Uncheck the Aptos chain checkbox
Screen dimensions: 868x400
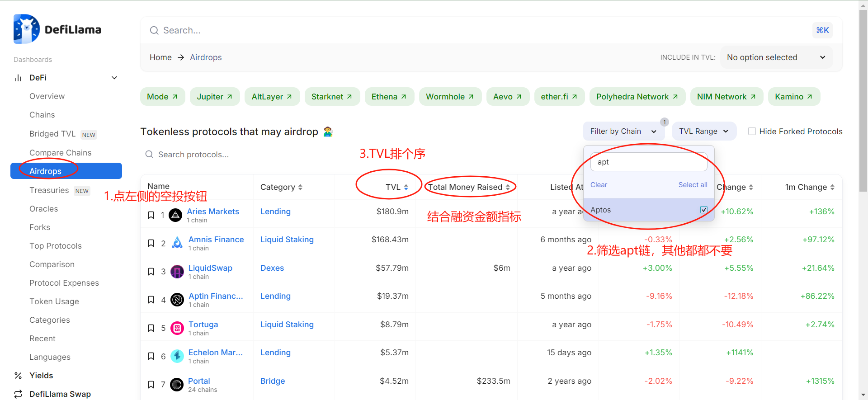(x=704, y=210)
